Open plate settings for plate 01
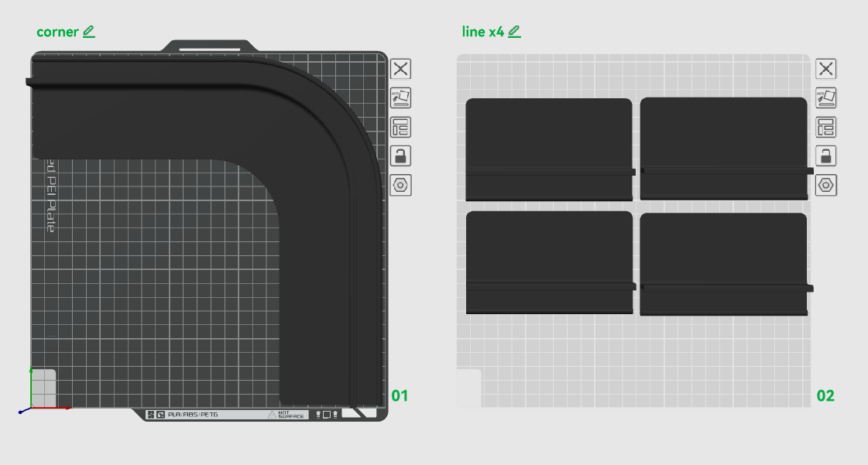The image size is (868, 465). point(401,185)
